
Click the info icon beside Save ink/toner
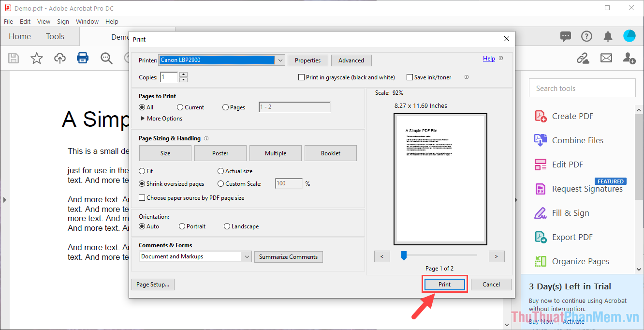click(467, 77)
